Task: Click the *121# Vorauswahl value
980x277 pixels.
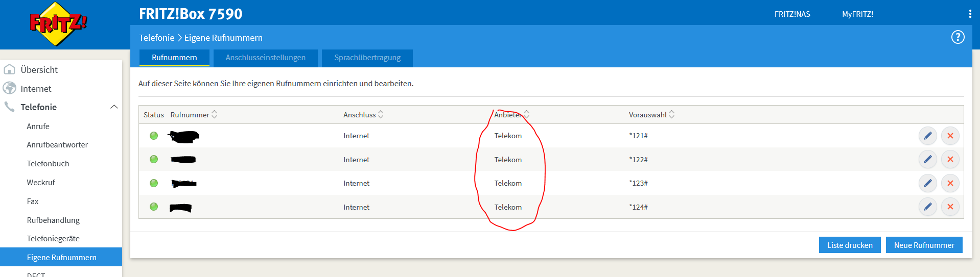Action: tap(638, 136)
